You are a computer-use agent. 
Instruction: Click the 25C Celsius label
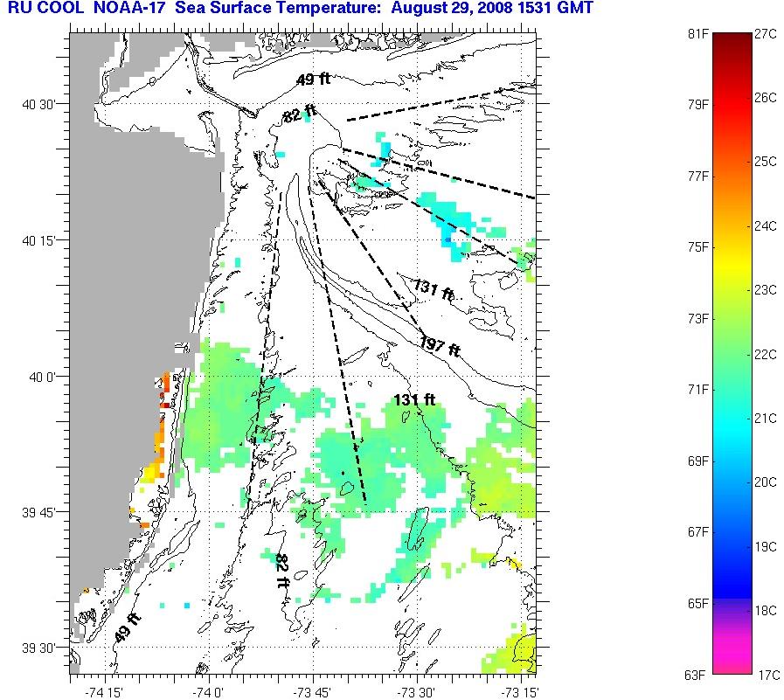tap(766, 162)
